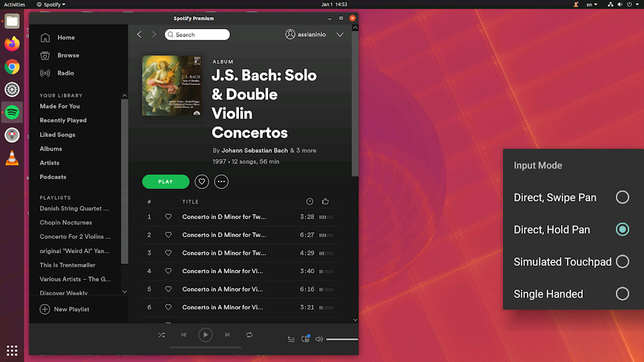Click Activities in the top bar
This screenshot has width=644, height=362.
click(14, 5)
